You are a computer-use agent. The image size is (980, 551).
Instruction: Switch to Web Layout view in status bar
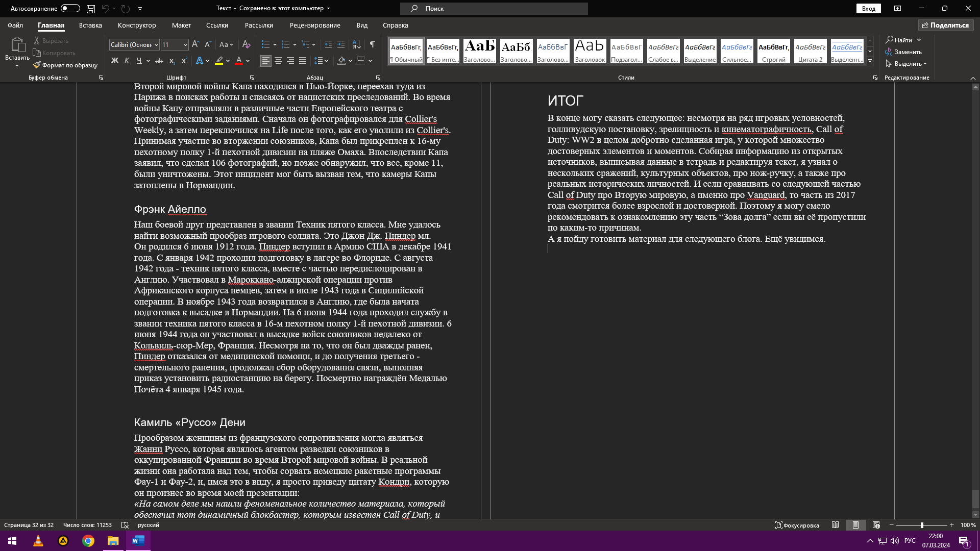pos(876,525)
